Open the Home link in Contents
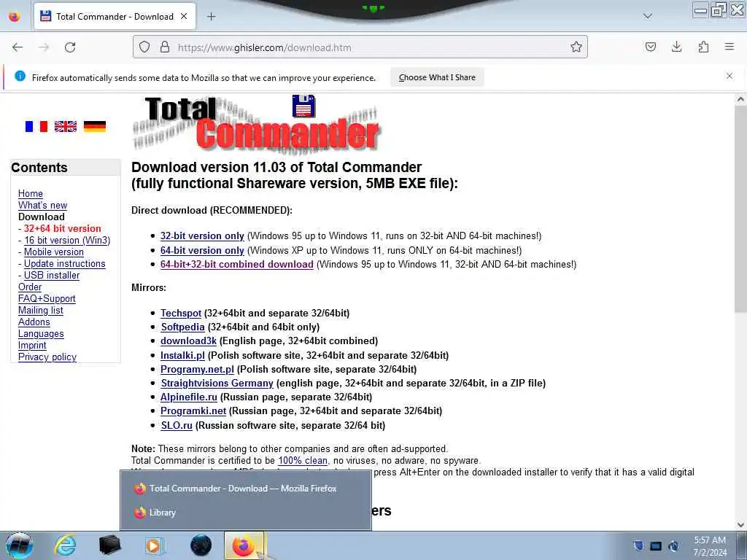The image size is (747, 560). (x=31, y=193)
